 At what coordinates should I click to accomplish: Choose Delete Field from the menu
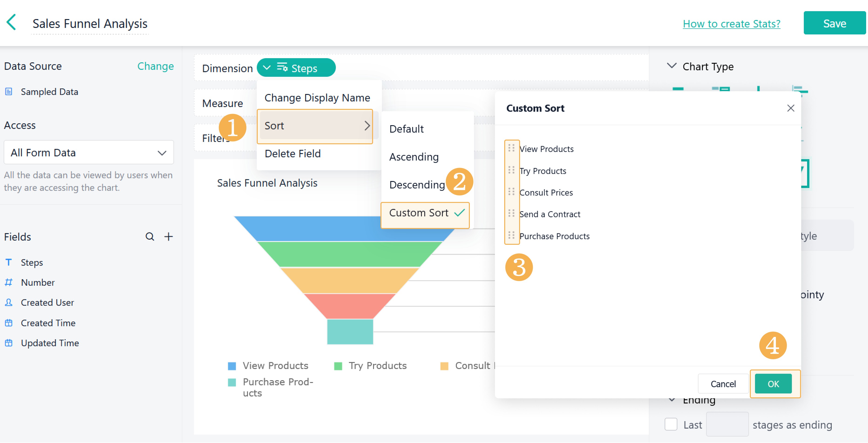(293, 154)
